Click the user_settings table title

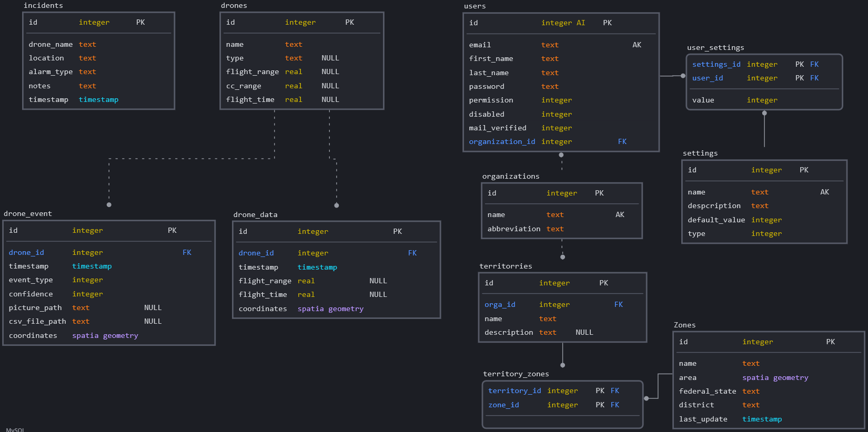[715, 48]
